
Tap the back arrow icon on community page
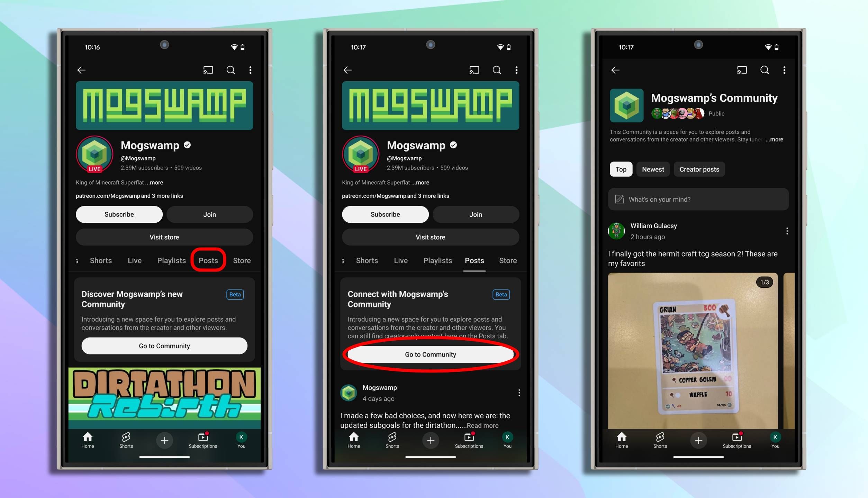click(x=616, y=70)
